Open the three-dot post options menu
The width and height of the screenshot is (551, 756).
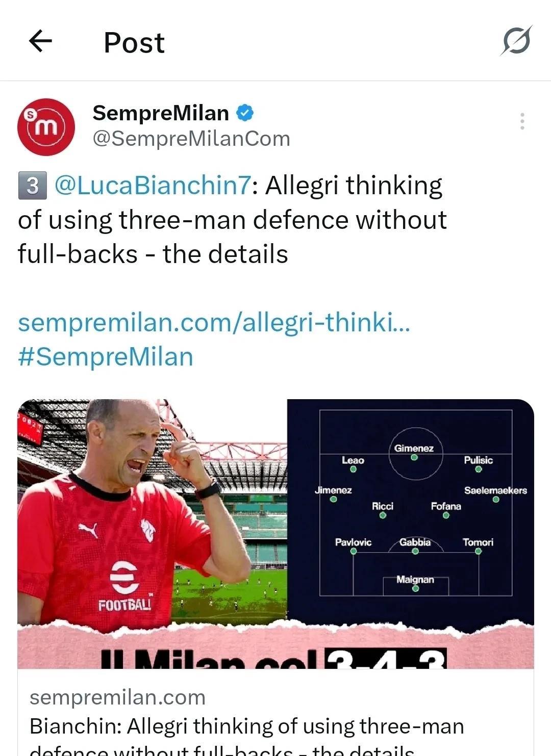coord(522,121)
